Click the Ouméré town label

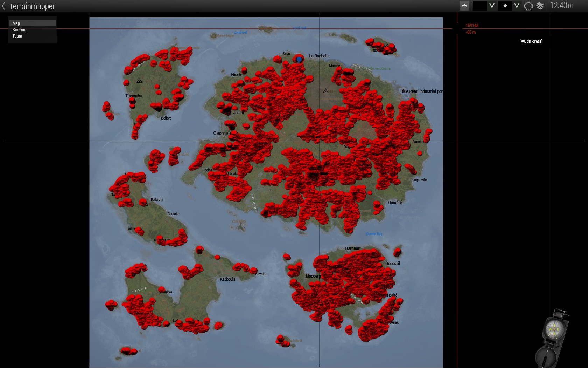pos(395,203)
